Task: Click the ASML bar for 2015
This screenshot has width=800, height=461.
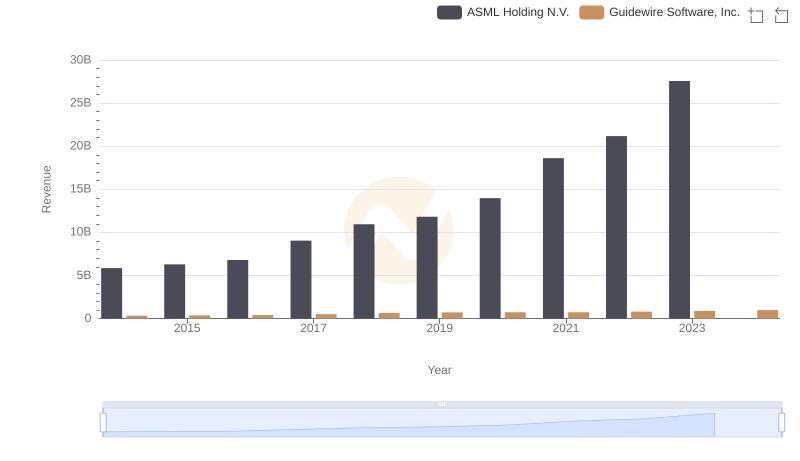Action: [x=174, y=291]
